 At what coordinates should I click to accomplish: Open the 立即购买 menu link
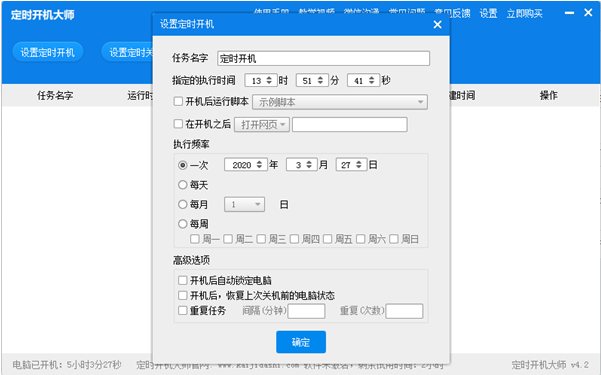pyautogui.click(x=524, y=14)
